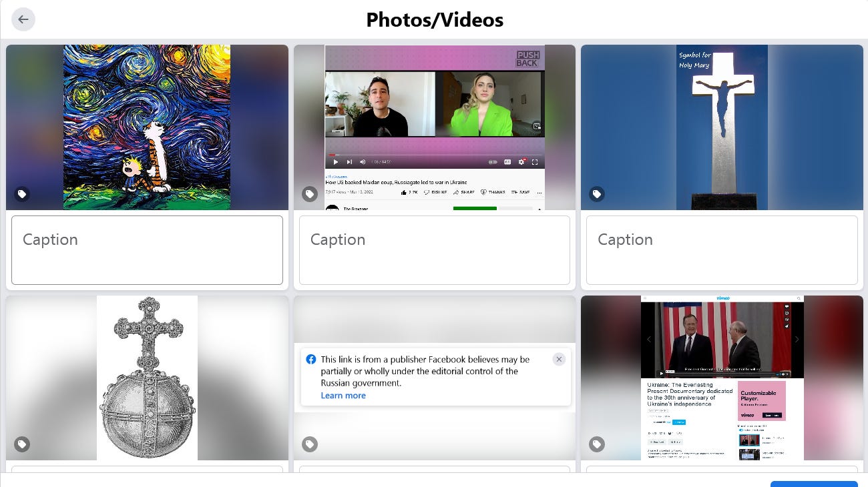Dismiss the Russian government publisher notice
The image size is (868, 487).
click(559, 359)
